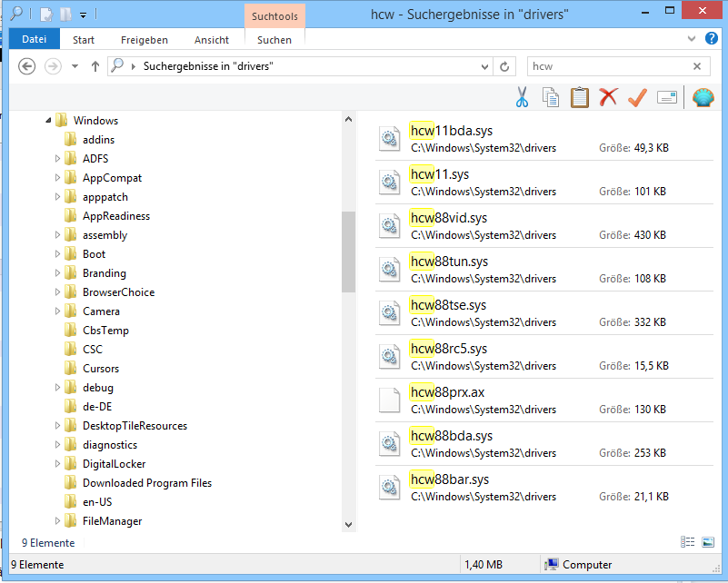Open the Datei file menu
The width and height of the screenshot is (728, 583).
point(35,39)
